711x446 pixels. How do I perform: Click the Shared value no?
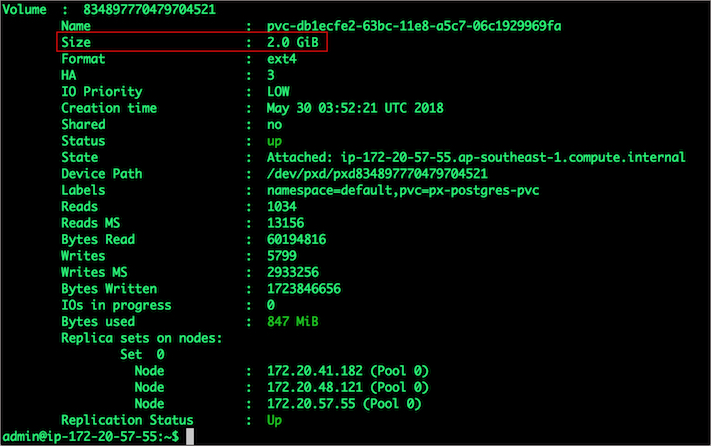tap(275, 124)
